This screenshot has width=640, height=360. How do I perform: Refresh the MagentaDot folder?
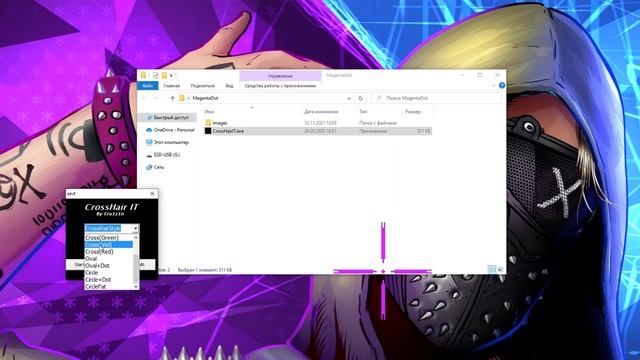tap(360, 98)
